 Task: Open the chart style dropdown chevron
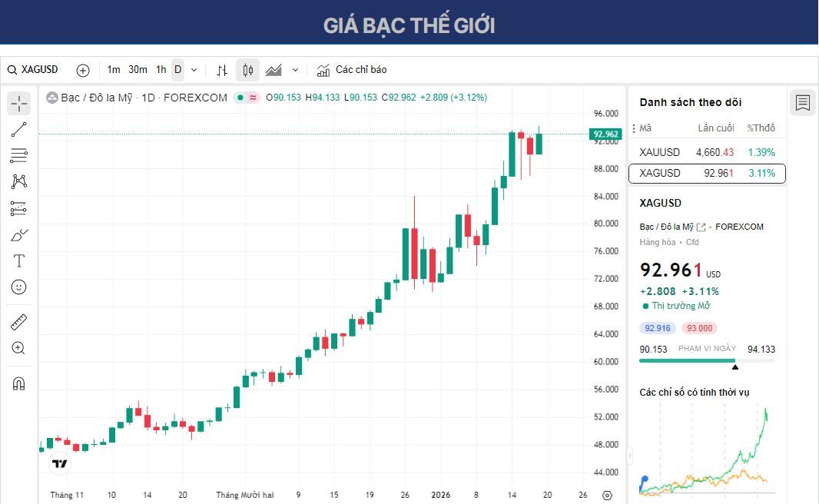tap(294, 69)
